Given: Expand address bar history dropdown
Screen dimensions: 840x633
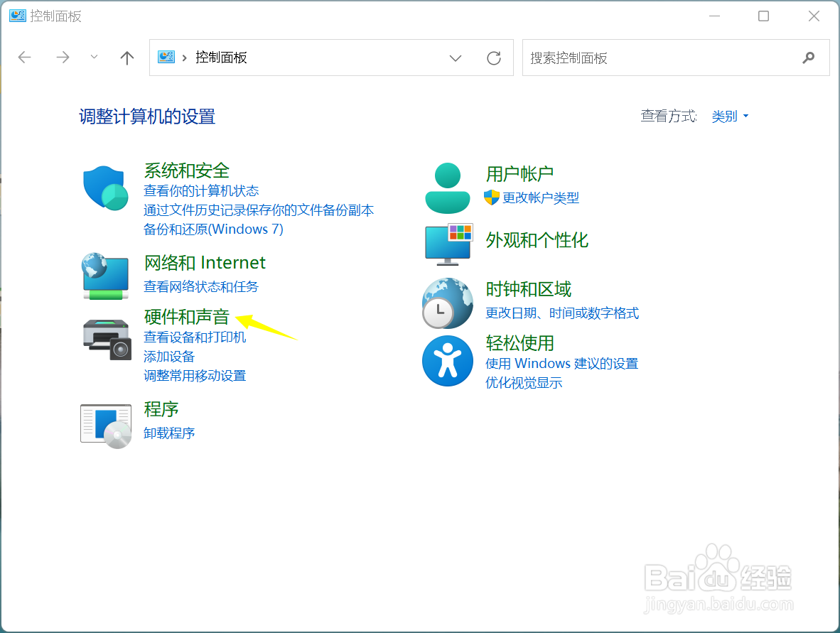Looking at the screenshot, I should pyautogui.click(x=456, y=58).
